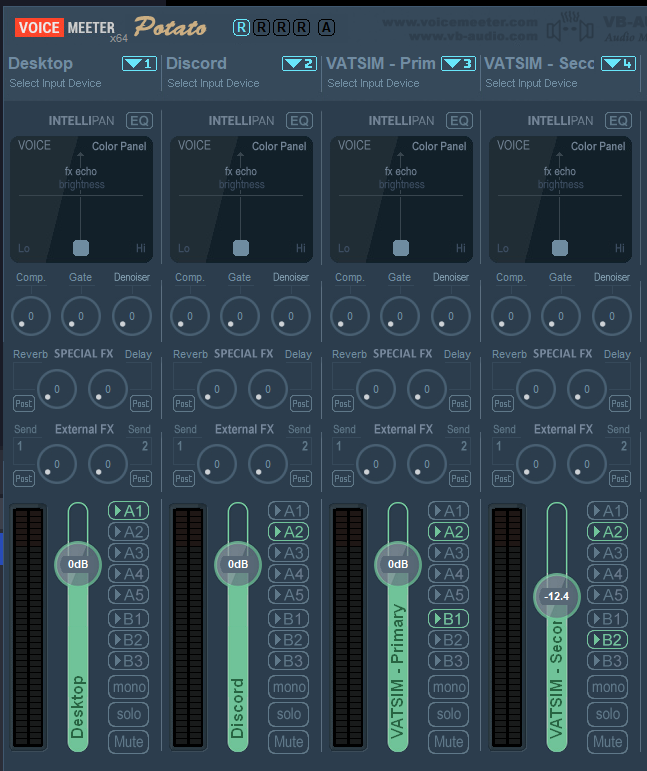The width and height of the screenshot is (647, 771).
Task: Enable B1 output on Discord strip
Action: (x=289, y=619)
